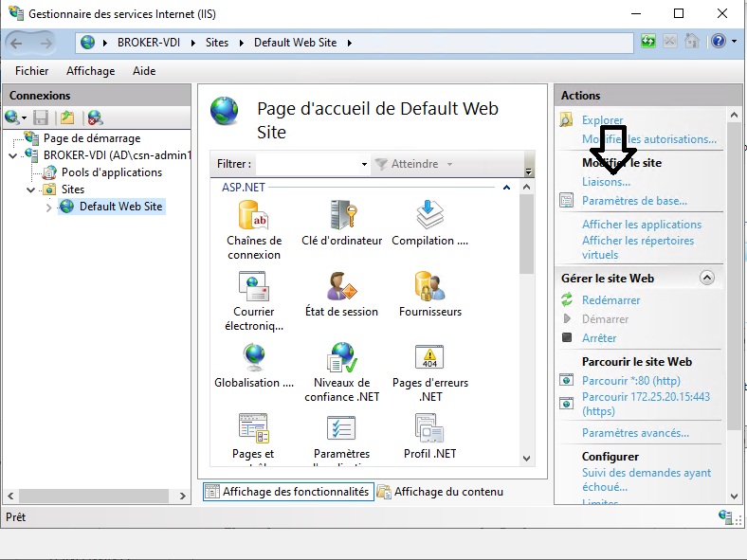Click Afficher les répertoires virtuels link
Viewport: 747px width, 560px height.
(x=638, y=247)
